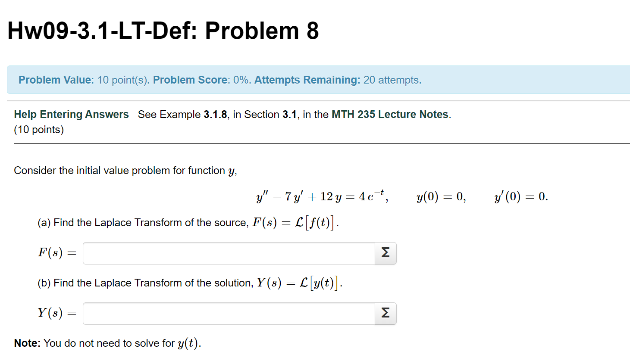Select the Problem Score label

(x=190, y=80)
